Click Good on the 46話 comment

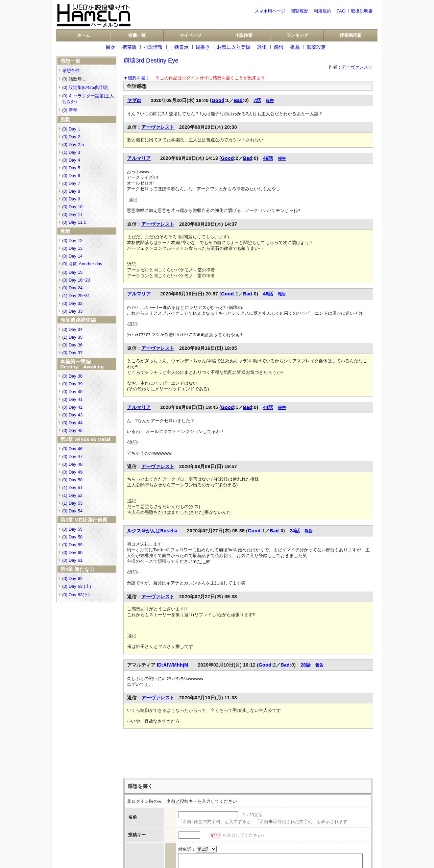point(227,159)
